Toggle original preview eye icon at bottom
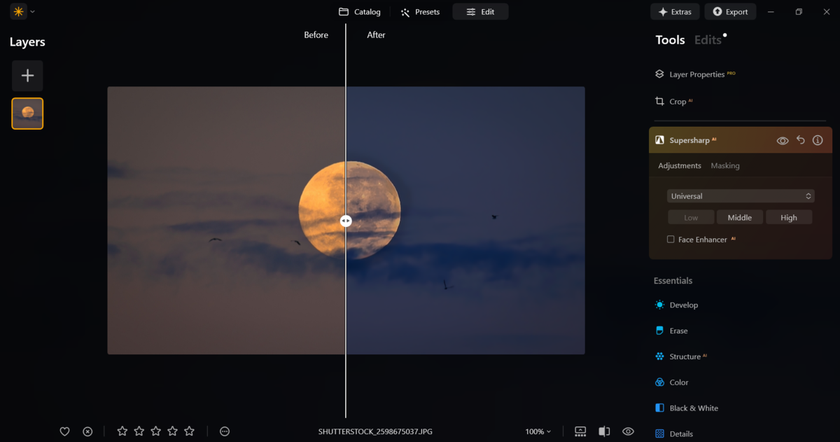840x442 pixels. 628,431
